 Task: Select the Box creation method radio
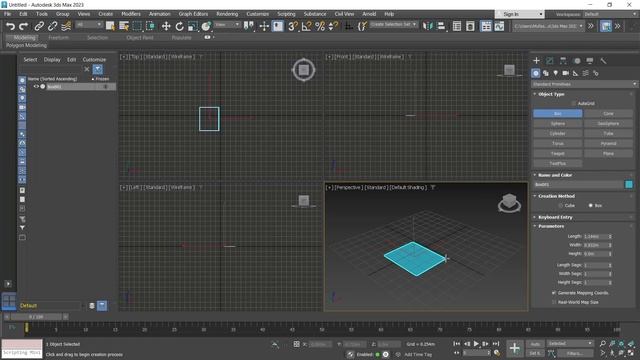pos(591,206)
